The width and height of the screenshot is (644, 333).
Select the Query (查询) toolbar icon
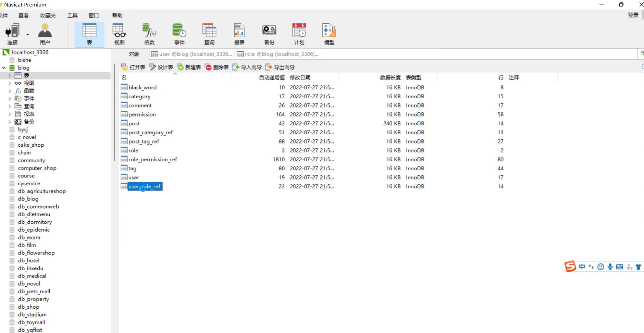click(209, 34)
